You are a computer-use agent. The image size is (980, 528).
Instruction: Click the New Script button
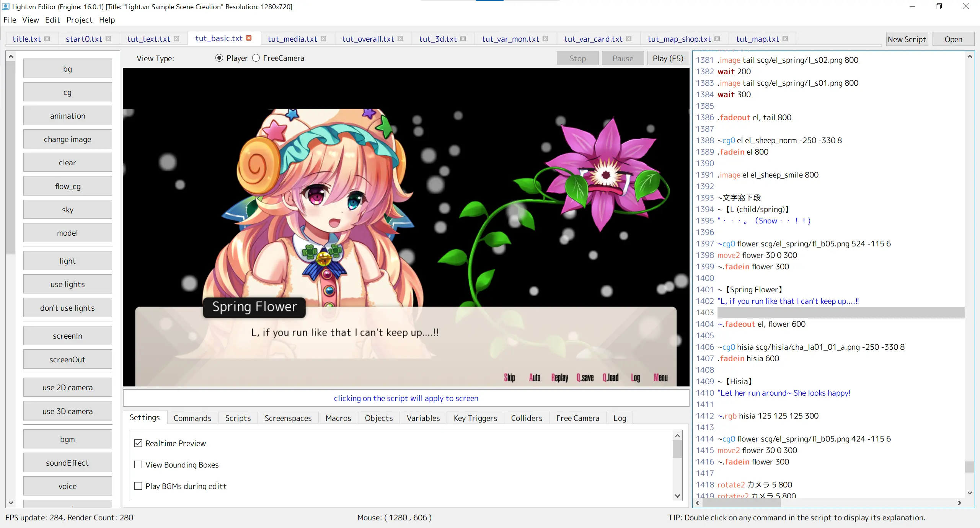click(x=907, y=39)
